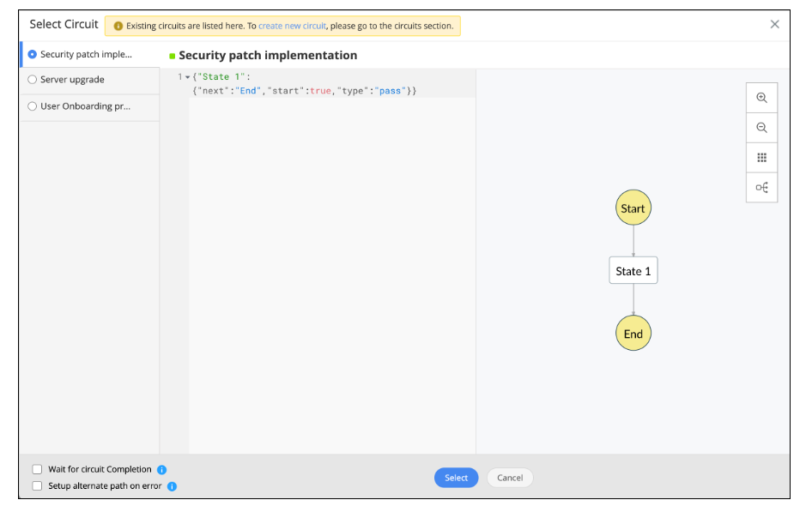Viewport: 812px width, 506px height.
Task: Click the Cancel button
Action: [x=510, y=478]
